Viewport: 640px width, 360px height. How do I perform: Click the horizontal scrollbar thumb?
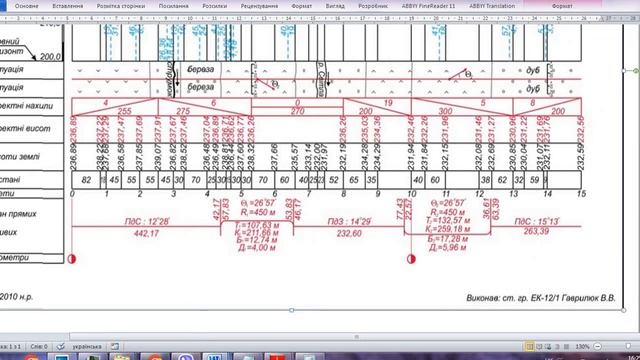(x=356, y=337)
